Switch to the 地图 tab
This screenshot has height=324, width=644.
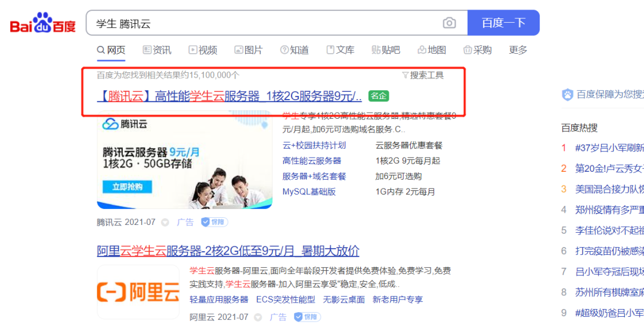[x=432, y=50]
